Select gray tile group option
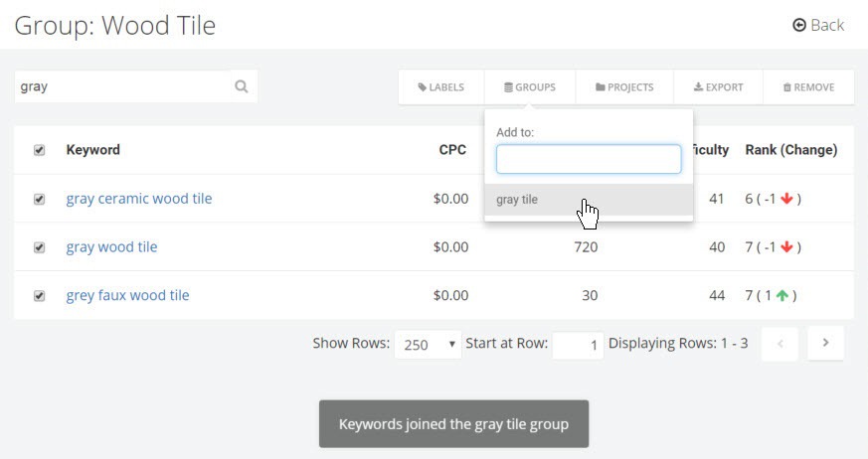 click(589, 200)
